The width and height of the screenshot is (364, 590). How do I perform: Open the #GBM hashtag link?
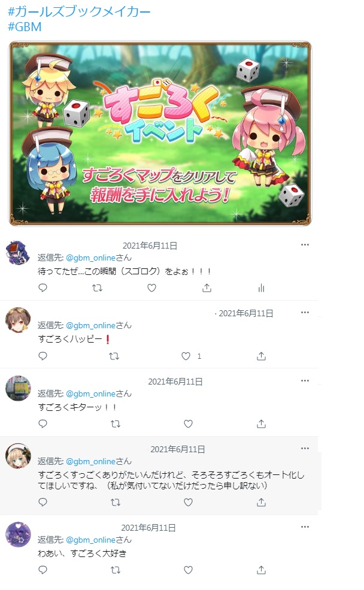point(25,27)
